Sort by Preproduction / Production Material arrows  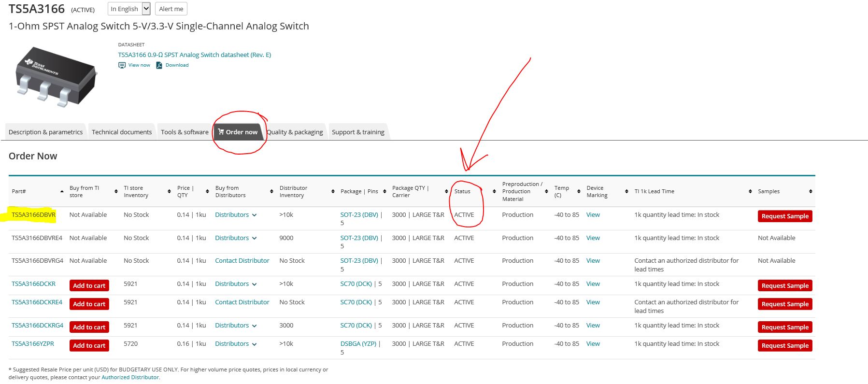pos(546,192)
